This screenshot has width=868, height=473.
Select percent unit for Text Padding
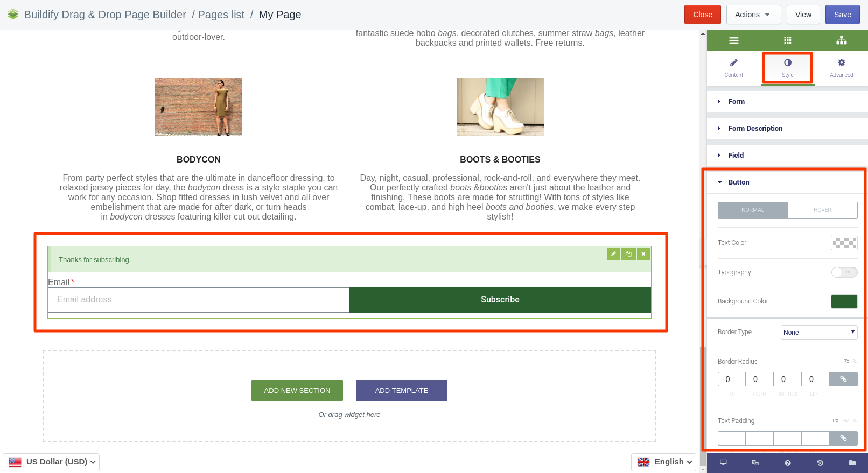point(855,421)
